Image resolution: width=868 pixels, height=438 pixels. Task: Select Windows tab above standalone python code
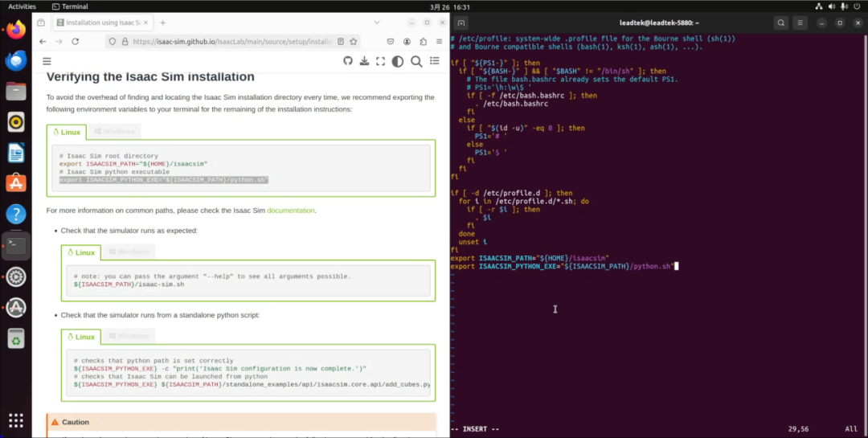[129, 337]
